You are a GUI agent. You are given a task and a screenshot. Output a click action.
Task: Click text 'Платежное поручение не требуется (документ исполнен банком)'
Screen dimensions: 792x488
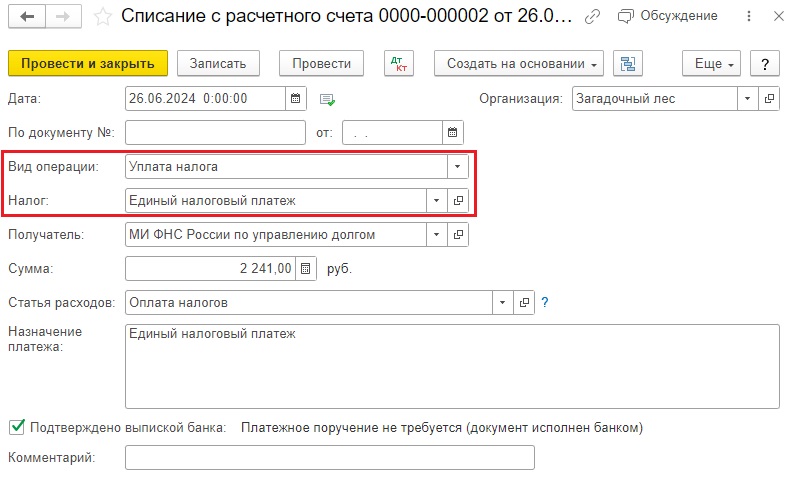tap(442, 427)
